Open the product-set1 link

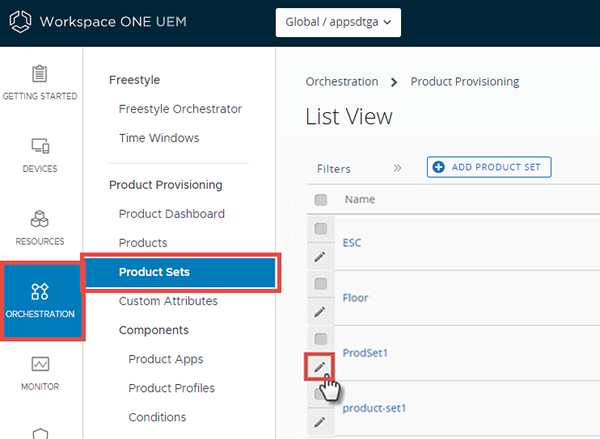pos(374,408)
